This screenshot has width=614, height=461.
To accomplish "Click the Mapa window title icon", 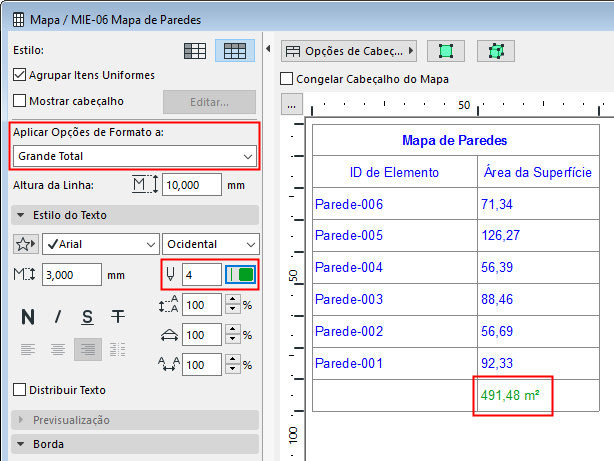I will click(x=18, y=20).
